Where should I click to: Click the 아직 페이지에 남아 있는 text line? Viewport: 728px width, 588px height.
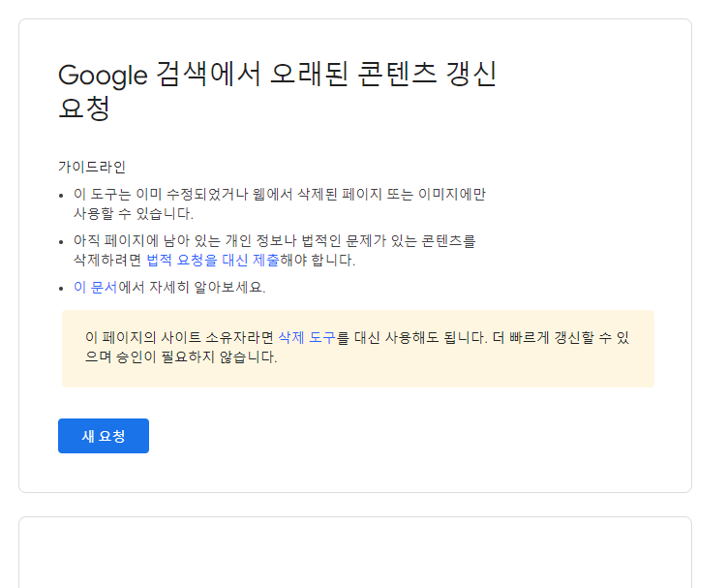274,240
